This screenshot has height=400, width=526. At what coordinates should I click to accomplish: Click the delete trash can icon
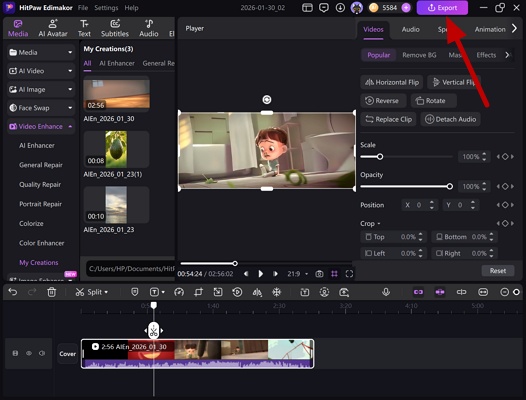51,292
